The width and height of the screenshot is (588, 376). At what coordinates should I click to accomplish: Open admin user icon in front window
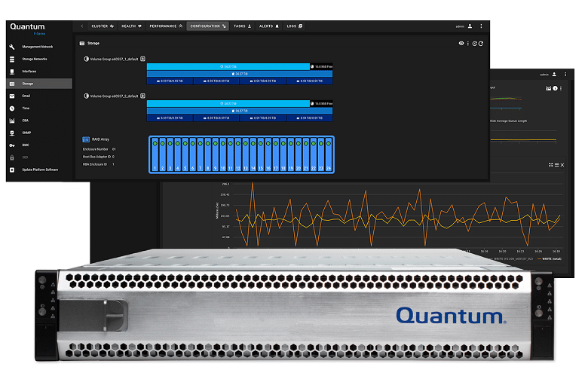point(470,26)
